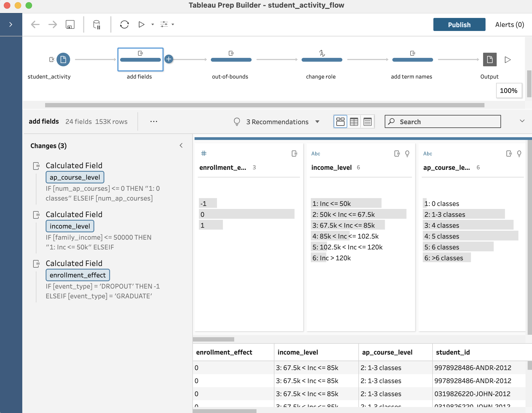532x413 pixels.
Task: Change enrollment_effect number data type icon
Action: (x=204, y=154)
